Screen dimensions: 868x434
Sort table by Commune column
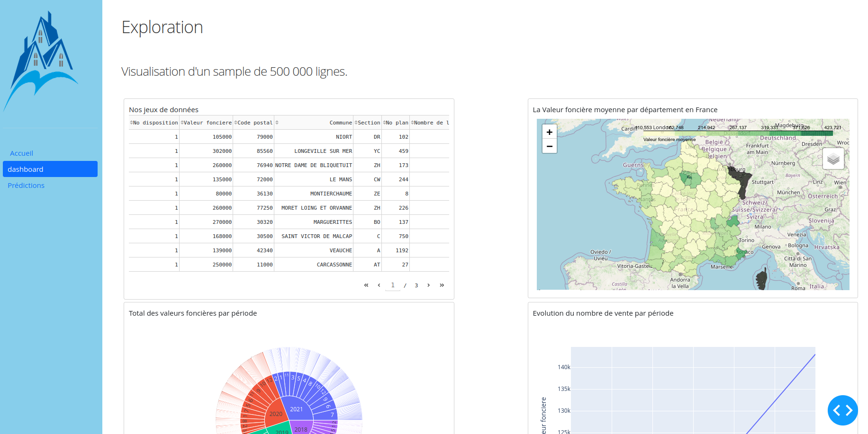point(277,123)
